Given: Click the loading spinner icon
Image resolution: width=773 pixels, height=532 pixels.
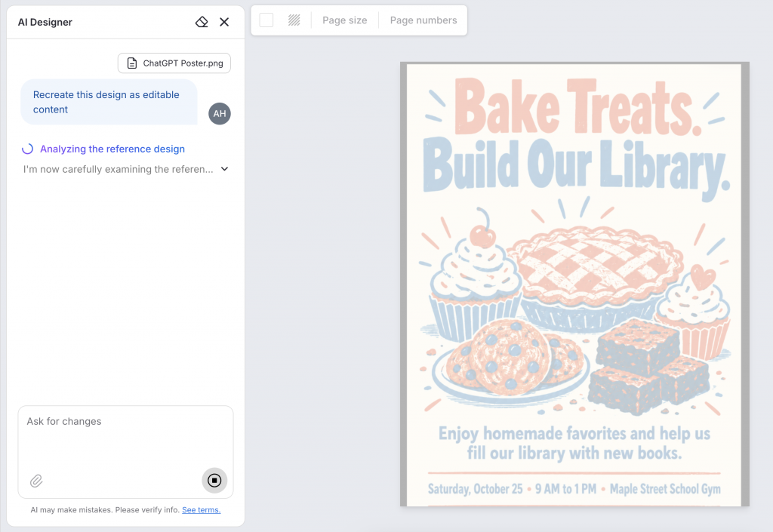Looking at the screenshot, I should tap(28, 149).
